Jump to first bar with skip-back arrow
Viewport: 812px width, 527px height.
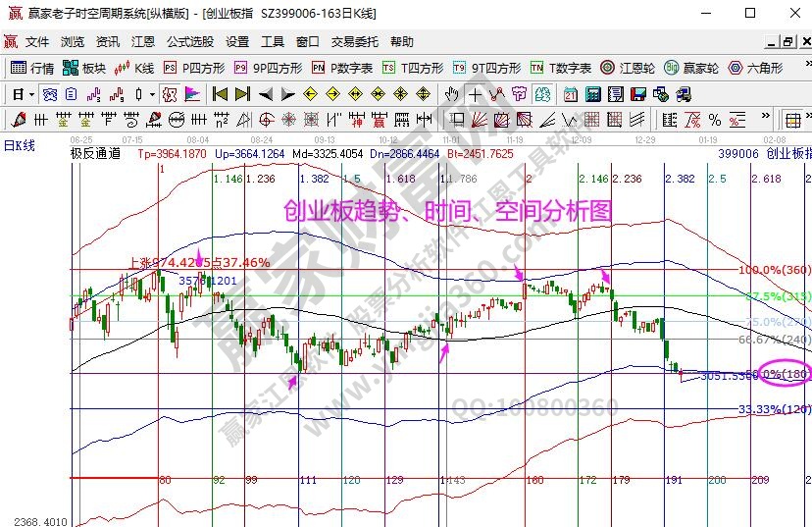click(x=220, y=94)
